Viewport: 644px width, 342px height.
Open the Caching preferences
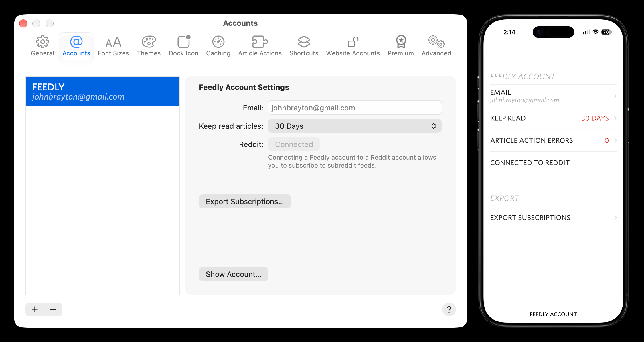click(x=218, y=46)
